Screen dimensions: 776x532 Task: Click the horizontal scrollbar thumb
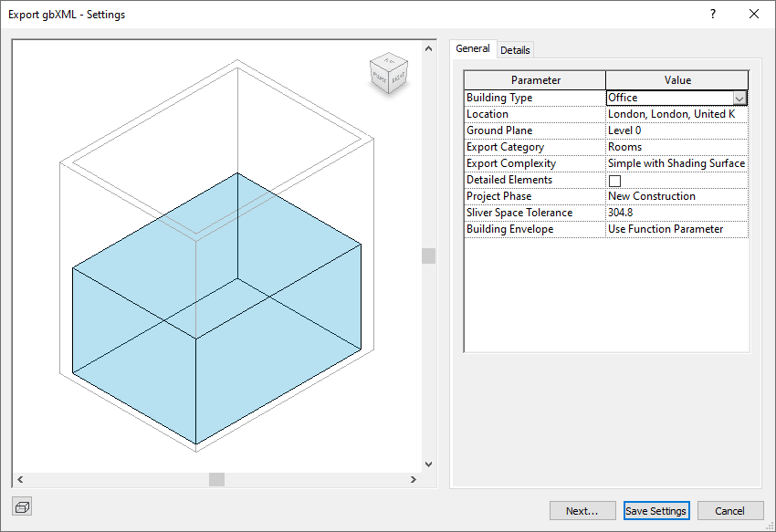[215, 478]
